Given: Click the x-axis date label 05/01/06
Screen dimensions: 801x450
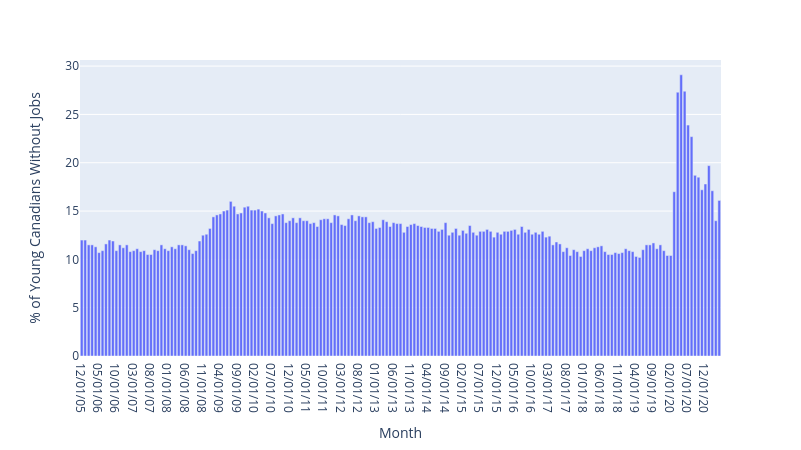Looking at the screenshot, I should [98, 388].
